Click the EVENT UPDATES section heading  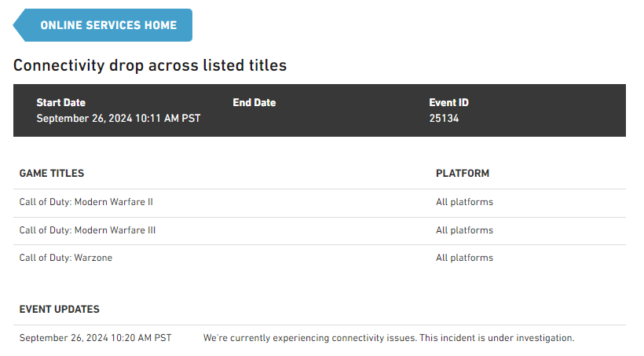tap(60, 310)
